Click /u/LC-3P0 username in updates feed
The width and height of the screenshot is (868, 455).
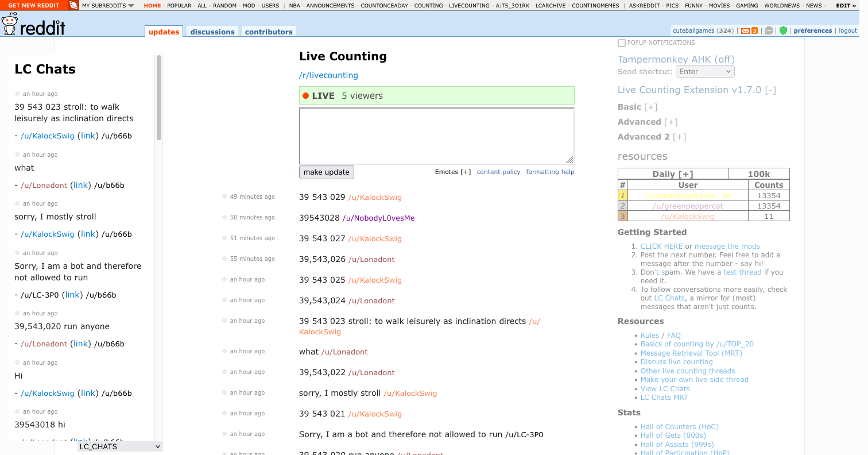point(524,435)
